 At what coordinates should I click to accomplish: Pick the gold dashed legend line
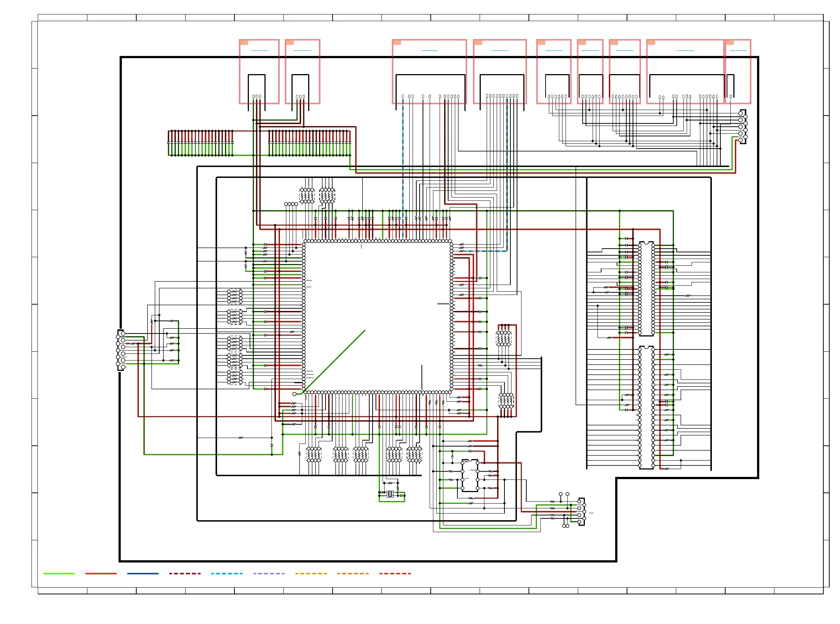(x=311, y=573)
